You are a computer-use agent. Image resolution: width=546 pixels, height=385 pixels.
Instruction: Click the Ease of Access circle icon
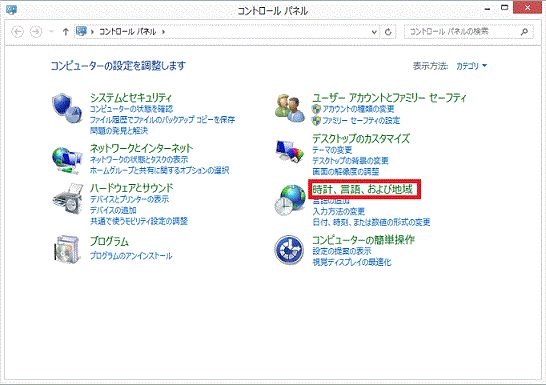pos(289,250)
